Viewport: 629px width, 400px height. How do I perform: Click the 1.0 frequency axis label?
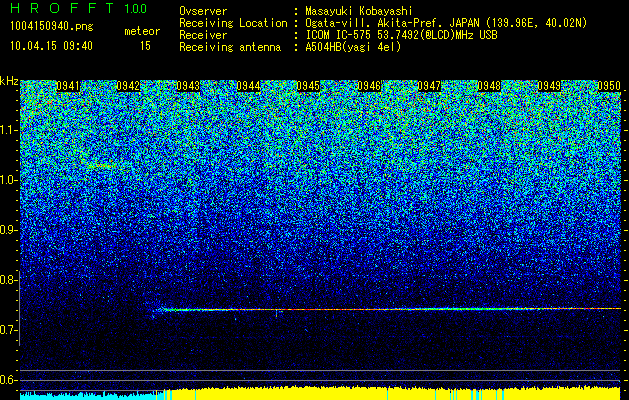coord(8,180)
